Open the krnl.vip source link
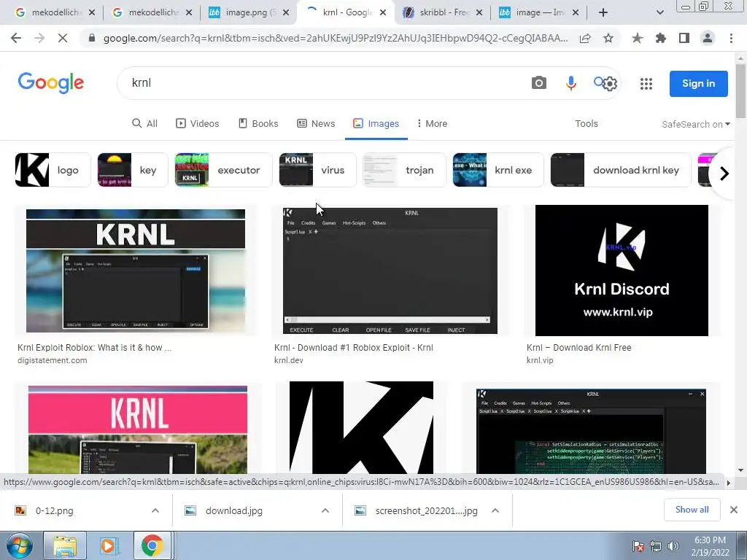 [x=540, y=360]
